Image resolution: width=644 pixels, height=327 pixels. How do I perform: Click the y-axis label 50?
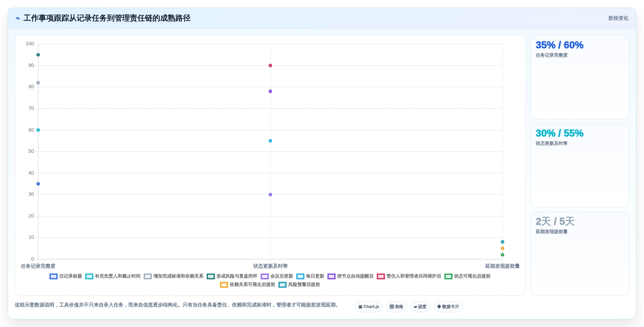pyautogui.click(x=31, y=151)
